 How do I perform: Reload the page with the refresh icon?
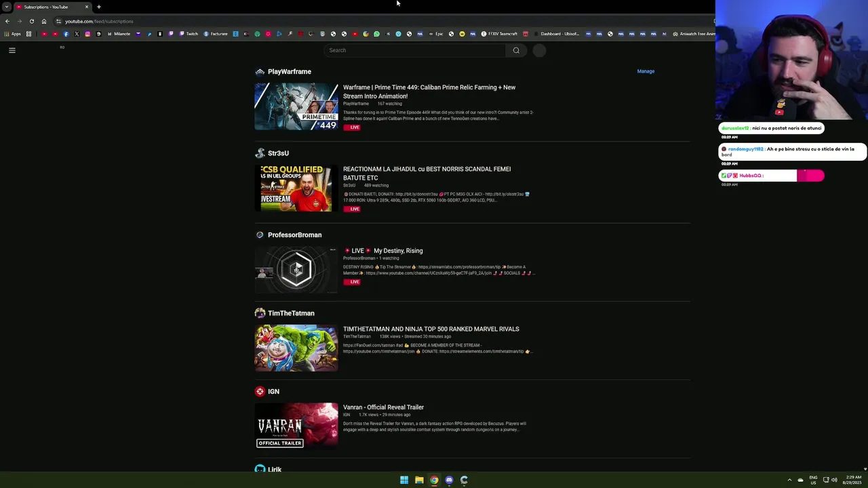tap(31, 21)
